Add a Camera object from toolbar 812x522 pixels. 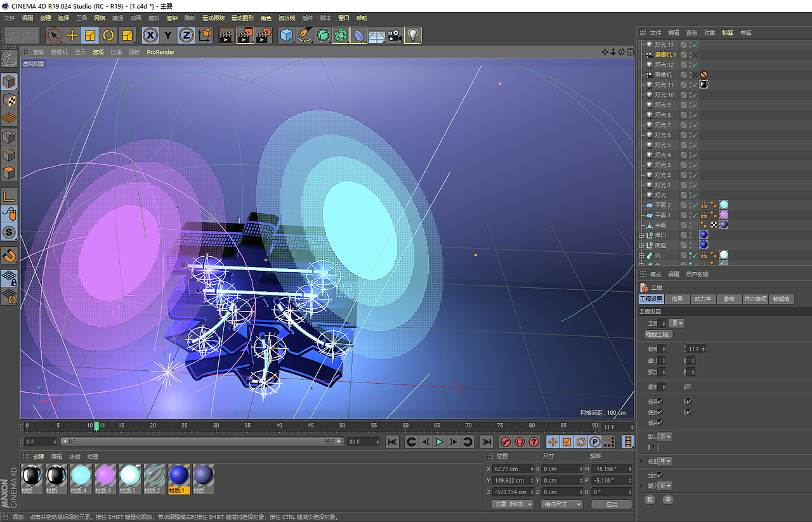(x=395, y=36)
